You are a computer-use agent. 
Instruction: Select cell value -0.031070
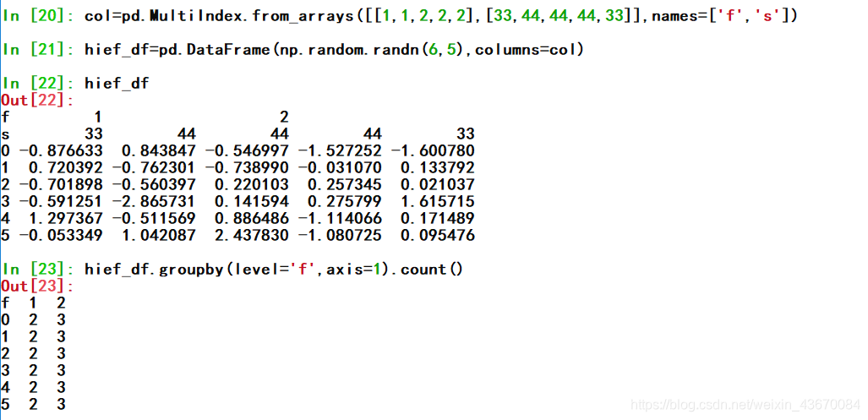point(340,167)
